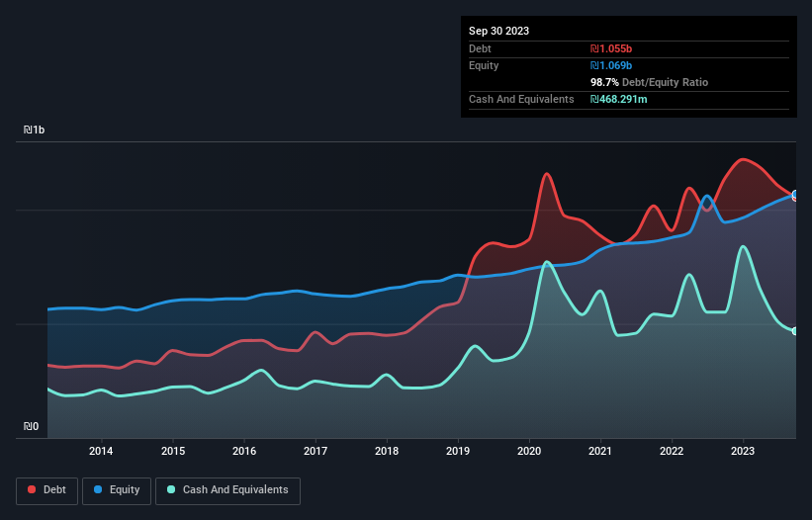Viewport: 812px width, 520px height.
Task: Click the 2016 x-axis label
Action: click(244, 451)
